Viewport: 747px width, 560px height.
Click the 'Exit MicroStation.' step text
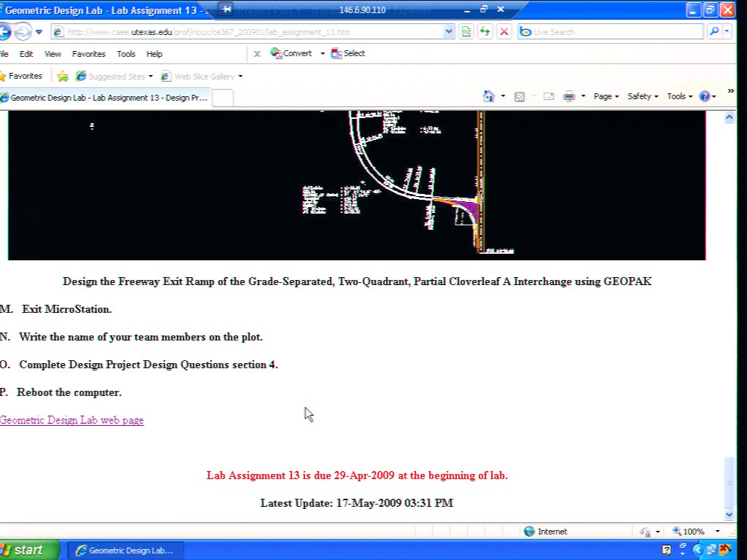tap(66, 309)
